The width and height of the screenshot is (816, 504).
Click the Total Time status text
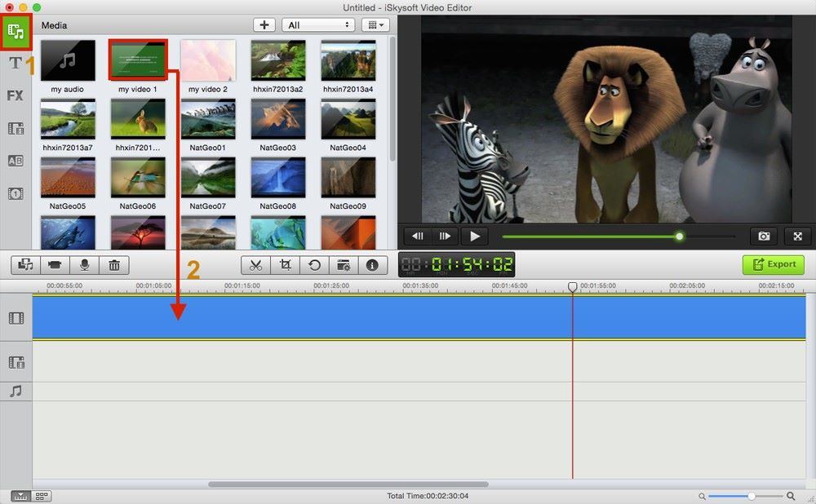pyautogui.click(x=428, y=496)
